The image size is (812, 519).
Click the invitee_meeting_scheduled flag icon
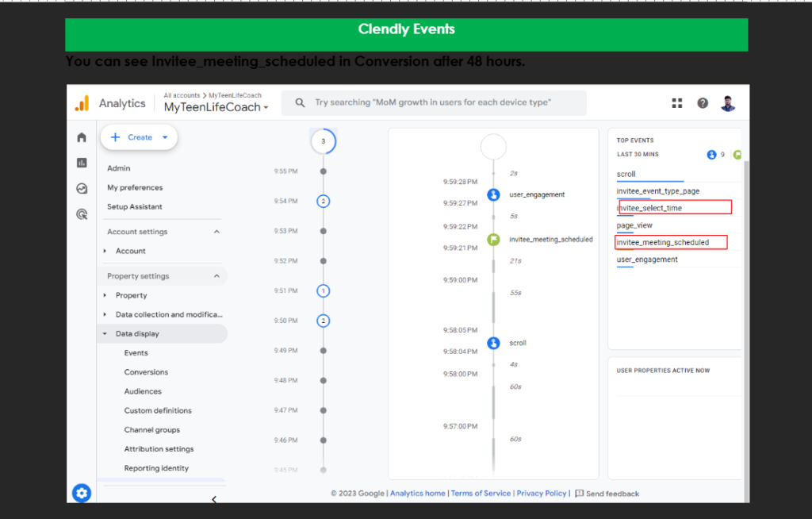493,240
